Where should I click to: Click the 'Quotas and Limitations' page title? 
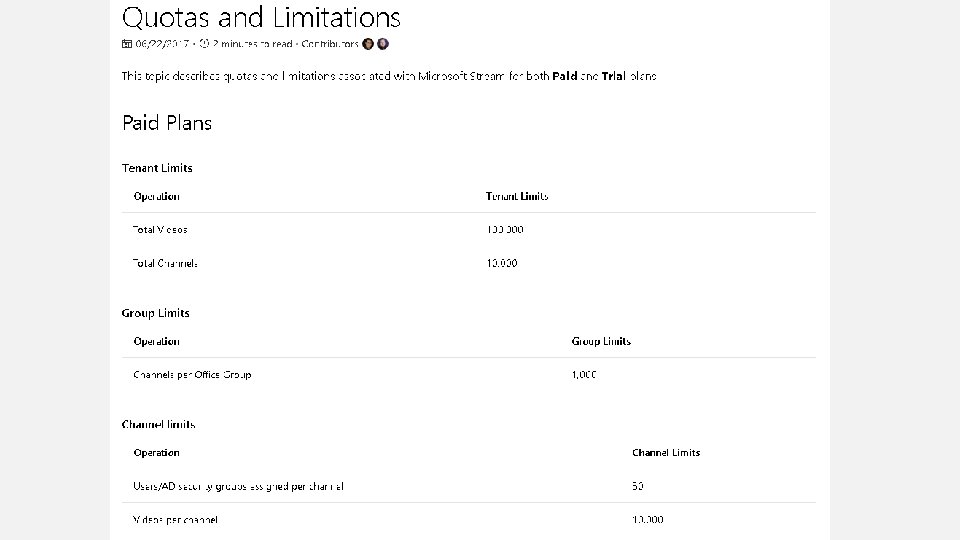261,17
